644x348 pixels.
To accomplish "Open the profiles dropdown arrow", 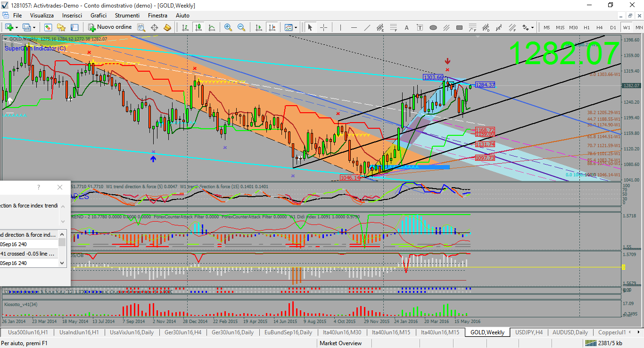I will click(34, 27).
